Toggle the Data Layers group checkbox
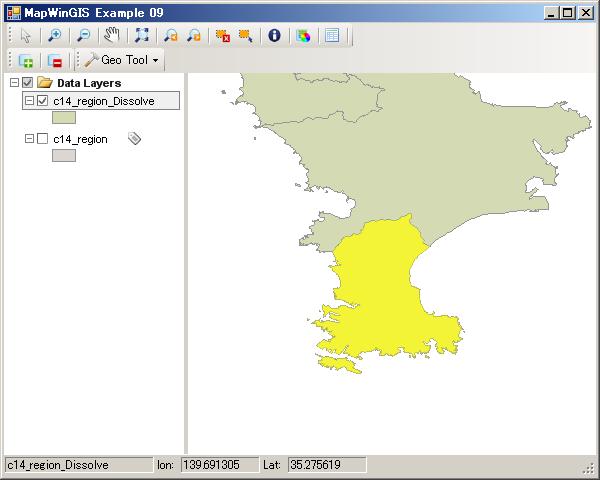 pyautogui.click(x=28, y=83)
